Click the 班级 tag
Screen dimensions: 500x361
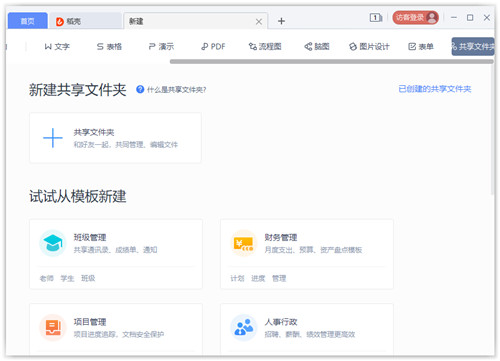point(88,278)
